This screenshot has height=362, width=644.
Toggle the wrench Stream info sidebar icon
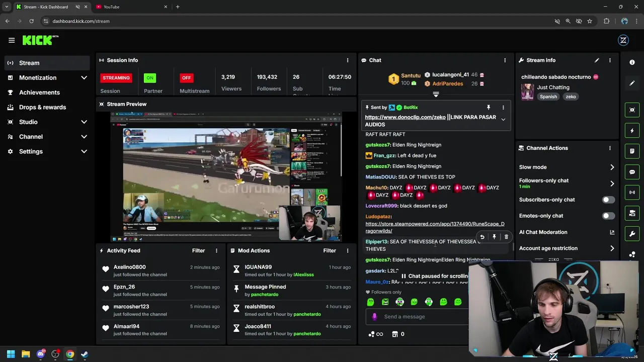(632, 234)
